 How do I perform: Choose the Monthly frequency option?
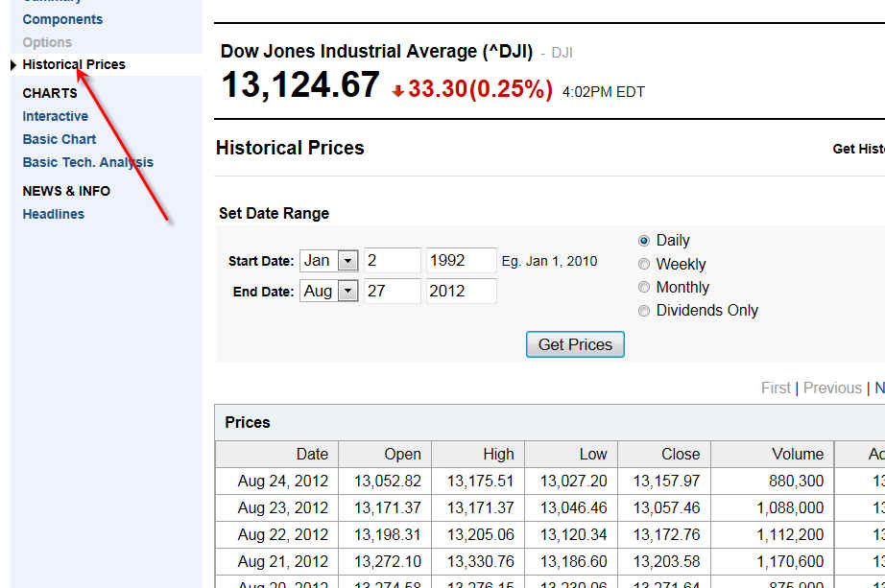pyautogui.click(x=644, y=287)
